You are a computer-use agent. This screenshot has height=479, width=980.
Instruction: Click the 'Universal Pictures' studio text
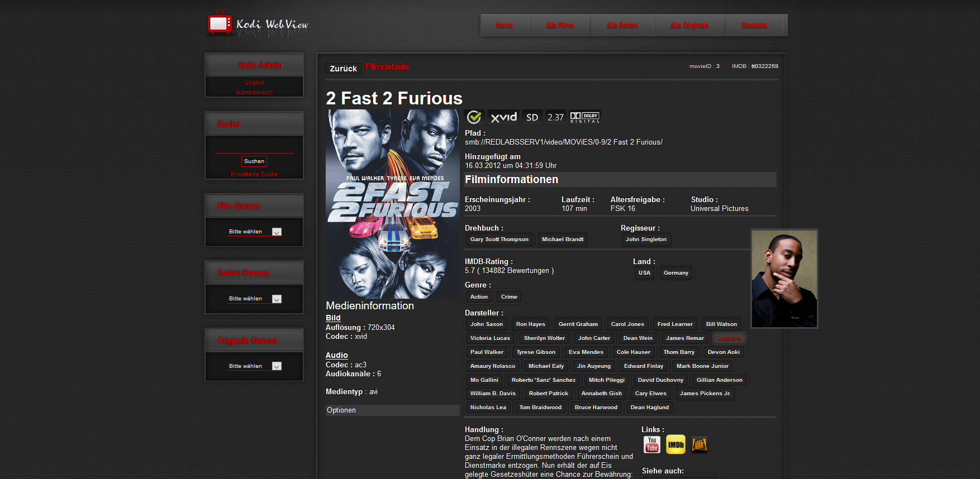(x=720, y=209)
